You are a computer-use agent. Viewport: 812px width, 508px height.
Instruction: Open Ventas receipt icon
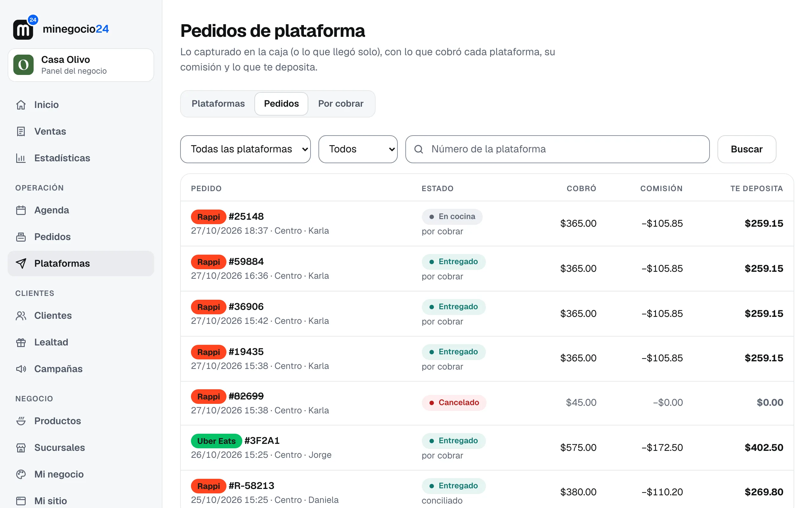coord(21,131)
